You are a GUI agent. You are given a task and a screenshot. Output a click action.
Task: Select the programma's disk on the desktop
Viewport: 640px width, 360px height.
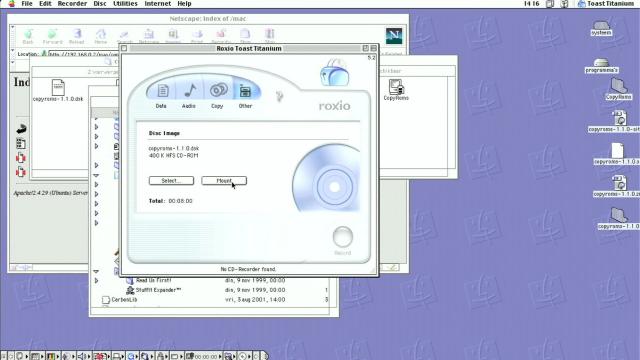(x=601, y=66)
